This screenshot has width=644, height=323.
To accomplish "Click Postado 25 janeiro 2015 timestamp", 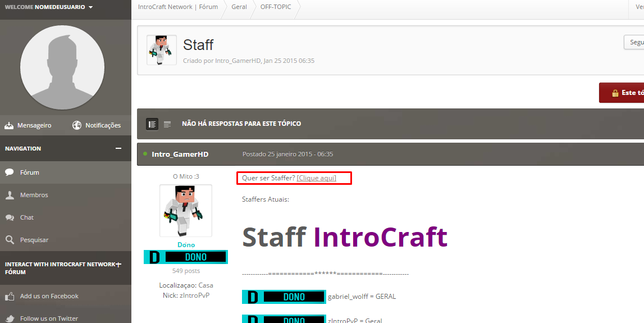I will (x=287, y=154).
